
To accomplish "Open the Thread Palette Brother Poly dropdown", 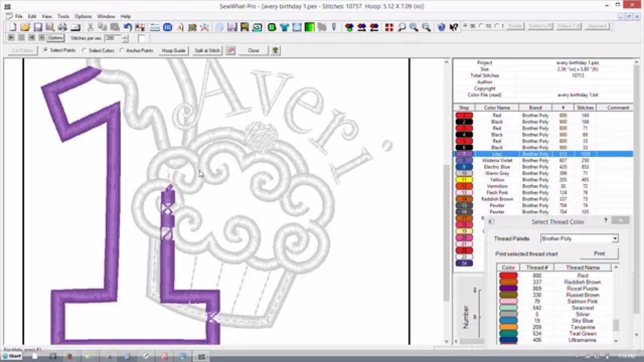I will [x=615, y=239].
